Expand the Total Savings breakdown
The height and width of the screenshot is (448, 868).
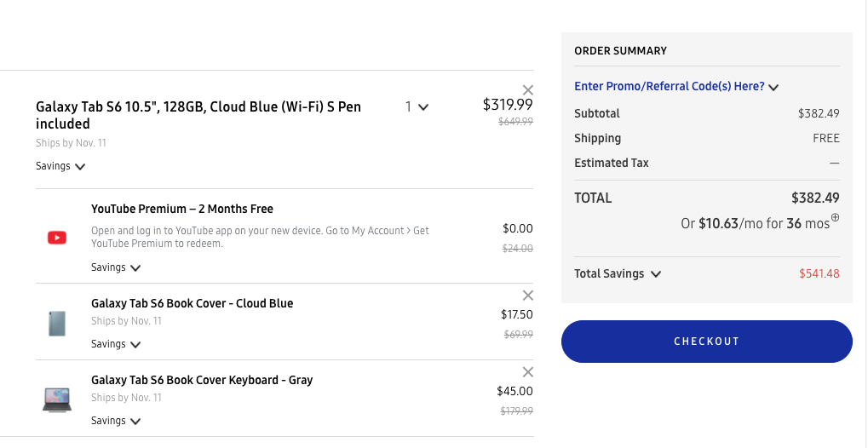(618, 274)
